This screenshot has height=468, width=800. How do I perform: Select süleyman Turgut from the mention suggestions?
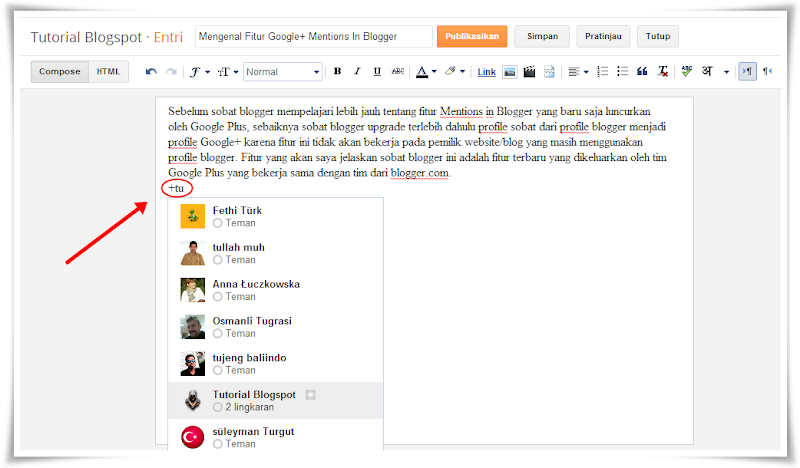click(276, 436)
